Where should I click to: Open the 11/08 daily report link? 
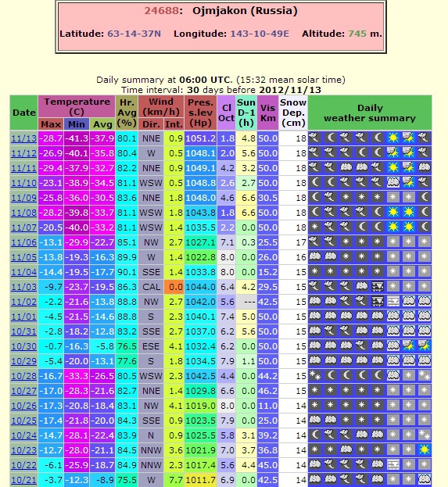(x=24, y=213)
